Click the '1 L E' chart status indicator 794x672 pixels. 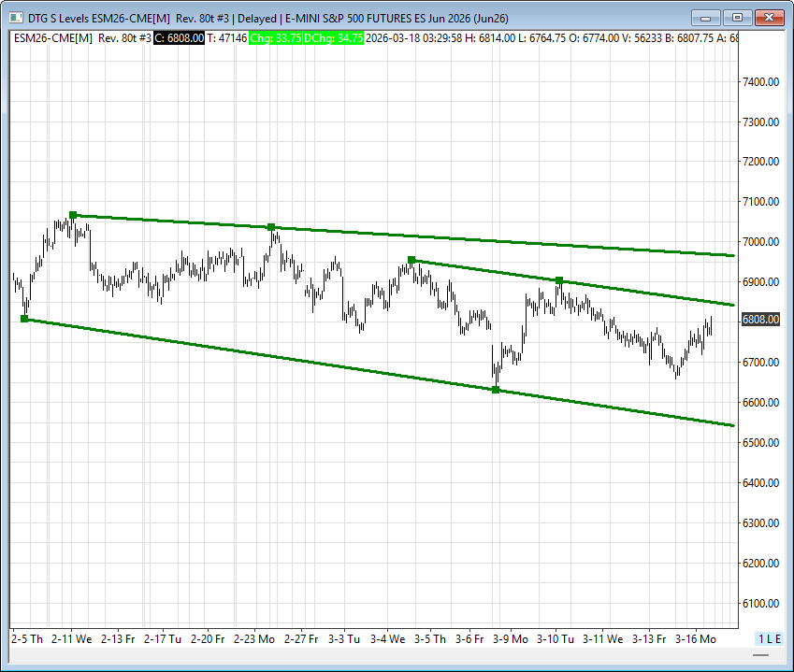[769, 638]
